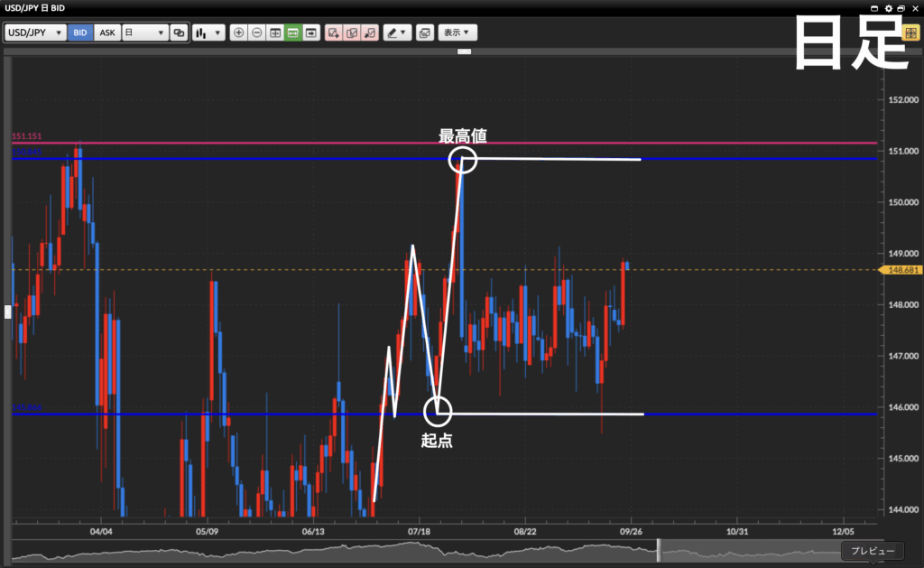Viewport: 924px width, 568px height.
Task: Click the blue 145.866 line label
Action: click(27, 407)
